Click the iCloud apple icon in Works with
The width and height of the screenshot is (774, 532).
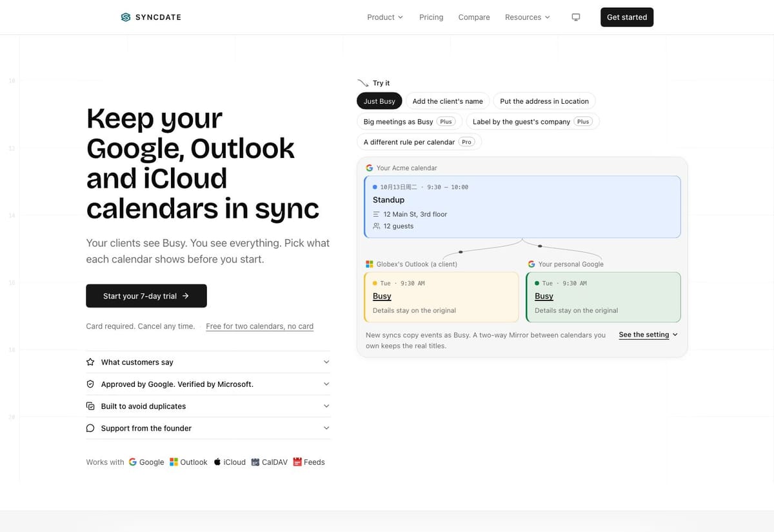(x=217, y=462)
